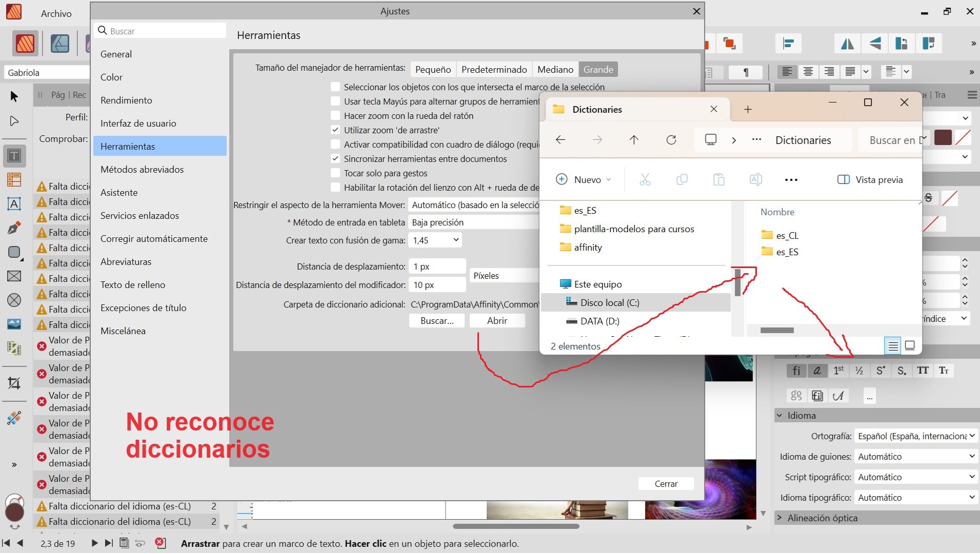Open 'Crear texto con fusión de gama' dropdown
980x554 pixels.
click(x=435, y=240)
